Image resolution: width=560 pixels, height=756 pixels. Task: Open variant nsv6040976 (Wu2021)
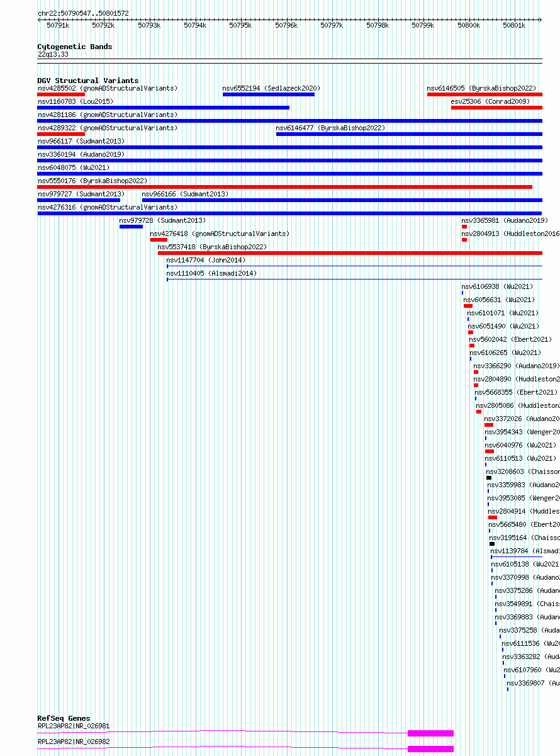pyautogui.click(x=521, y=445)
